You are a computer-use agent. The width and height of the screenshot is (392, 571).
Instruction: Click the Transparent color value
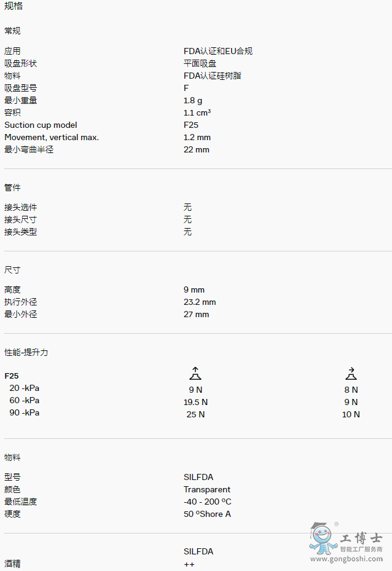pyautogui.click(x=207, y=489)
